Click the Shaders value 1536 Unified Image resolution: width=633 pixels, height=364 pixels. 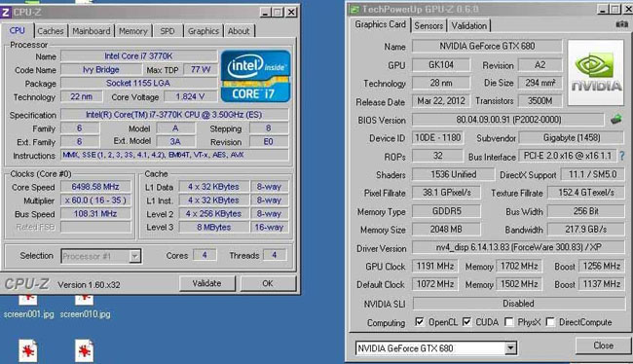coord(453,175)
